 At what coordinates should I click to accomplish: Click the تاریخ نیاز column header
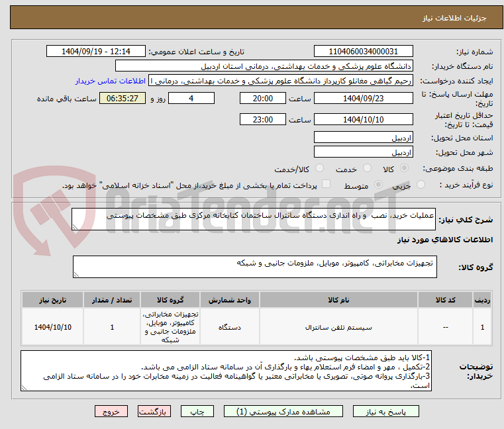pos(53,300)
